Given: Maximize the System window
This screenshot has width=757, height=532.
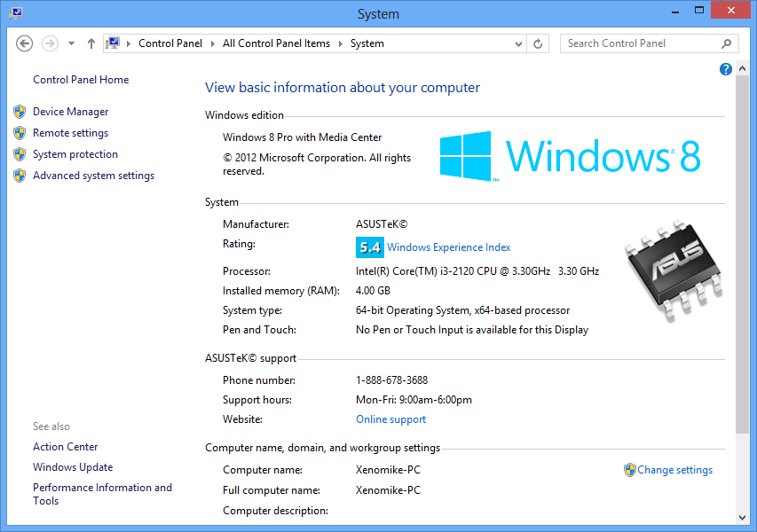Looking at the screenshot, I should tap(699, 10).
